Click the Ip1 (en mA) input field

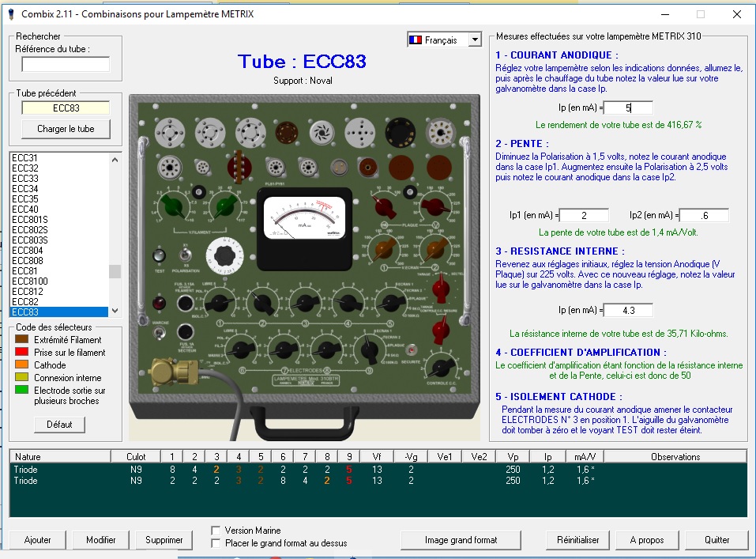(x=584, y=215)
